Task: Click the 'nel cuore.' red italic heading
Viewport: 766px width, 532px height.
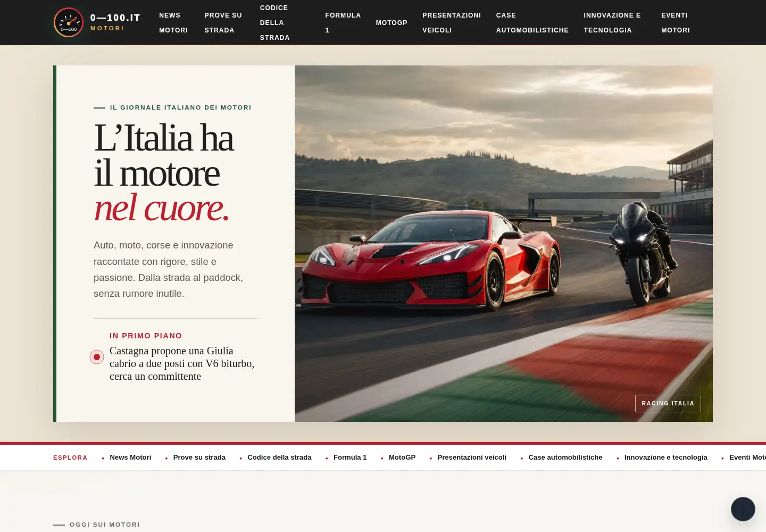Action: [x=162, y=207]
